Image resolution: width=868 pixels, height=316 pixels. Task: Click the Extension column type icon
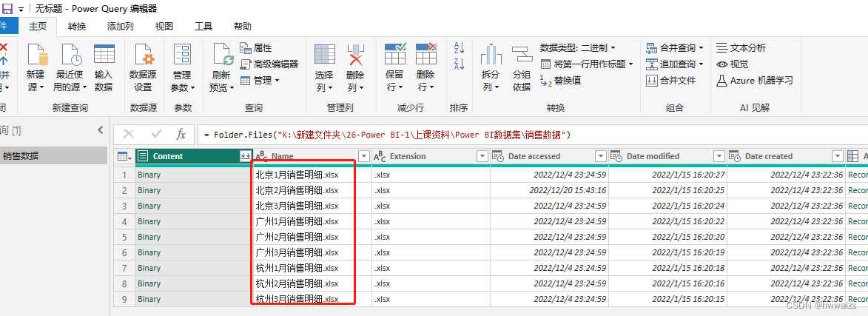(380, 157)
